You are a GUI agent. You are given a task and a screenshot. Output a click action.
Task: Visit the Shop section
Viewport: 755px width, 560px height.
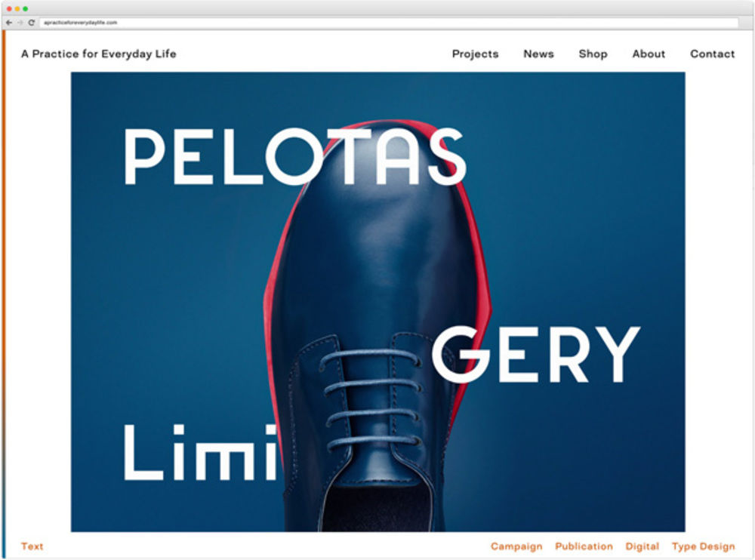[x=593, y=54]
